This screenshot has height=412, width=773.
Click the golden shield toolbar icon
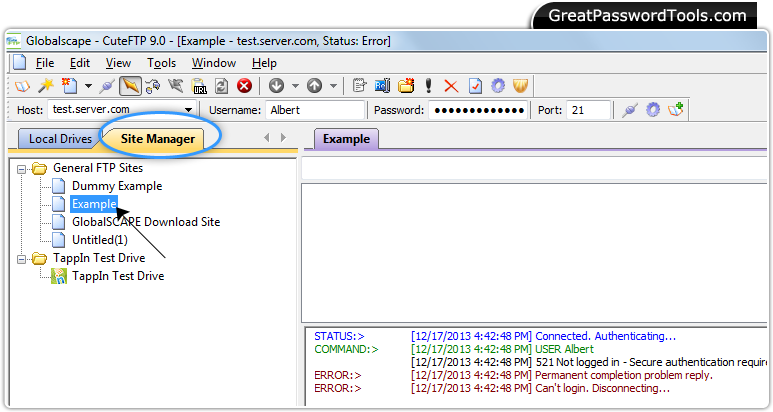tap(521, 86)
